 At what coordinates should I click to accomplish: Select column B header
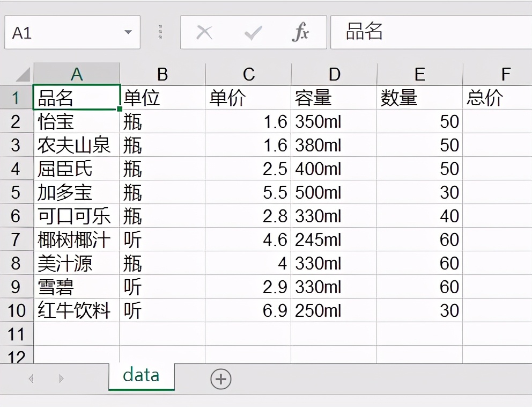(x=162, y=74)
